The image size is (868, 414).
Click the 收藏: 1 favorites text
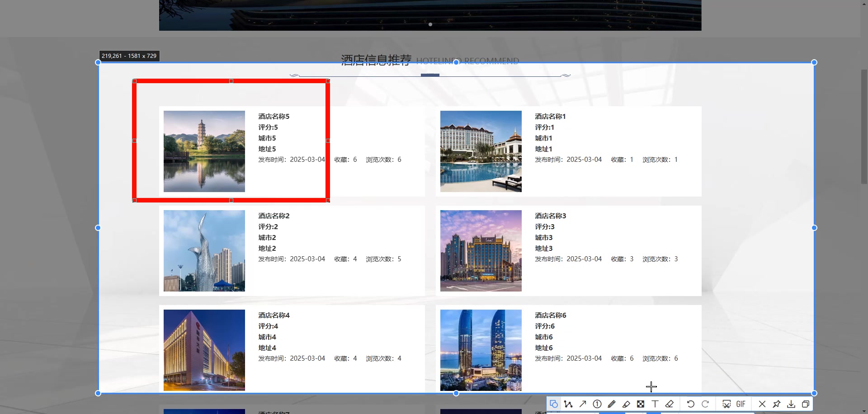[x=623, y=160]
